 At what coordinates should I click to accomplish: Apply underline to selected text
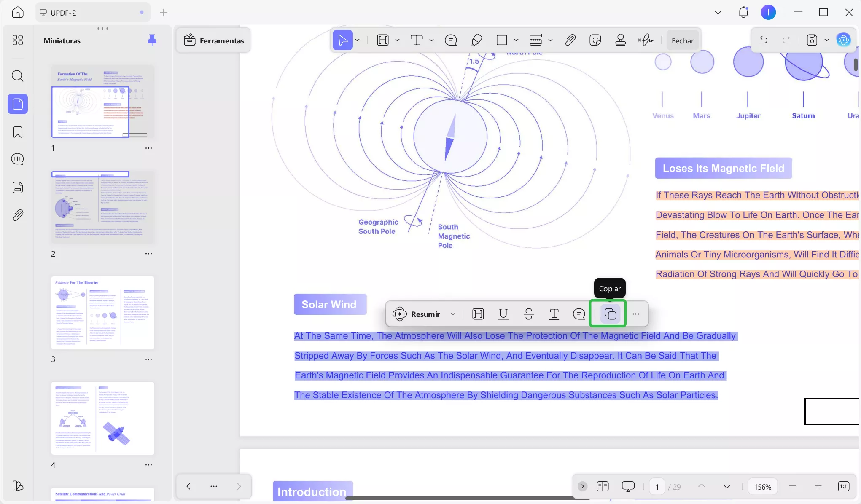tap(503, 314)
